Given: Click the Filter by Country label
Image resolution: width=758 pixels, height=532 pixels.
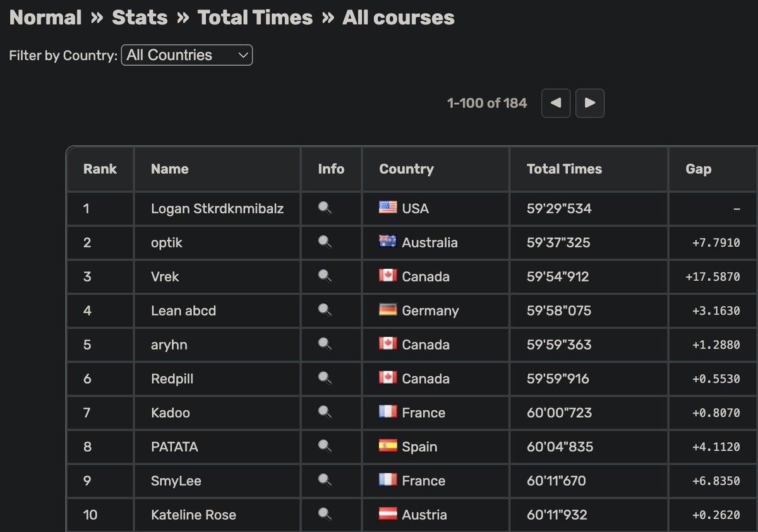Looking at the screenshot, I should click(x=63, y=56).
